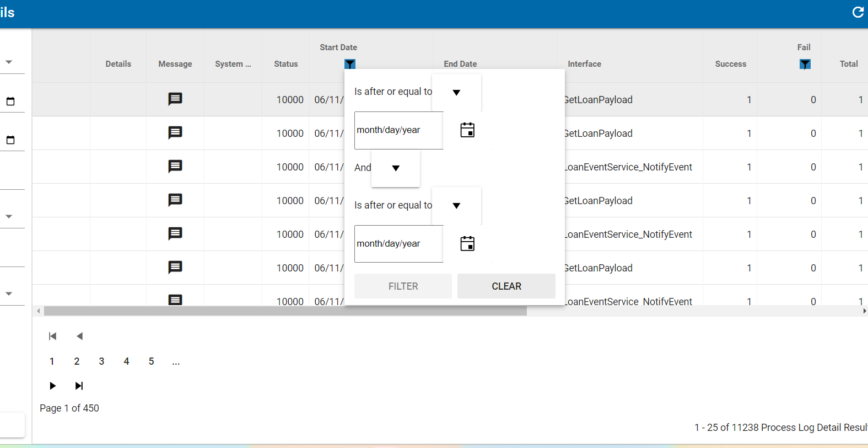Open the calendar picker for the second date
Viewport: 868px width, 448px height.
(x=467, y=244)
